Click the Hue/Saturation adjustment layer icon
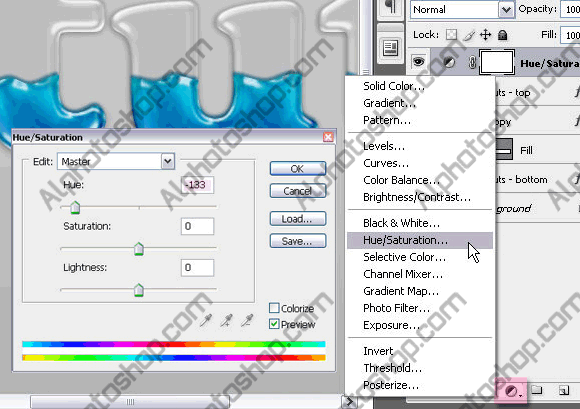 point(449,62)
